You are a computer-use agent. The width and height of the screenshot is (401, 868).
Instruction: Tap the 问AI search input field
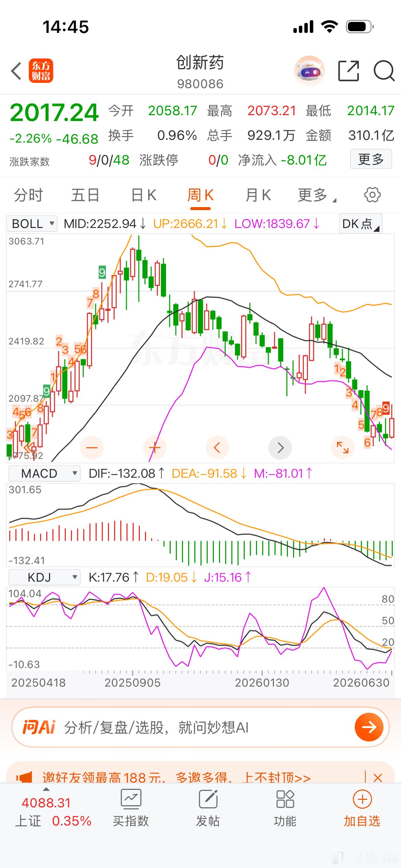point(200,727)
